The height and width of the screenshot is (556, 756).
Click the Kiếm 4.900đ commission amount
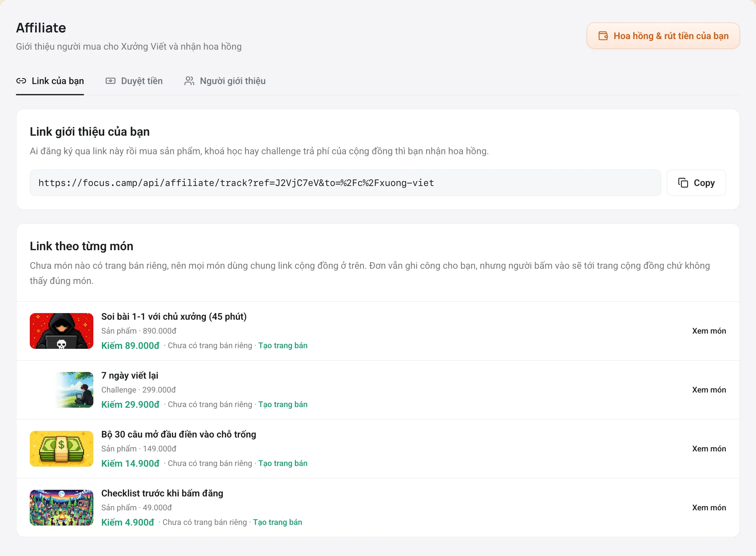[x=127, y=522]
